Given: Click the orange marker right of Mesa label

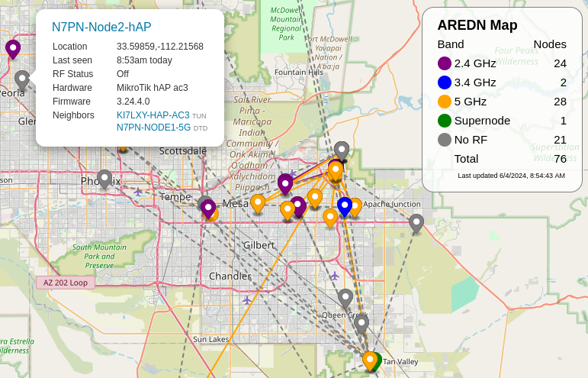Looking at the screenshot, I should coord(258,204).
